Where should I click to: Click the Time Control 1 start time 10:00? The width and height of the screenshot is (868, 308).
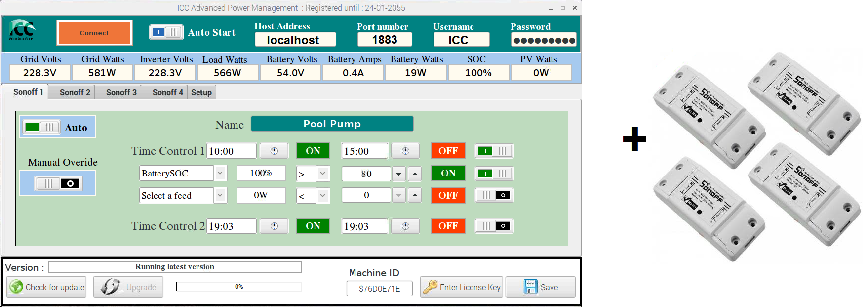232,151
